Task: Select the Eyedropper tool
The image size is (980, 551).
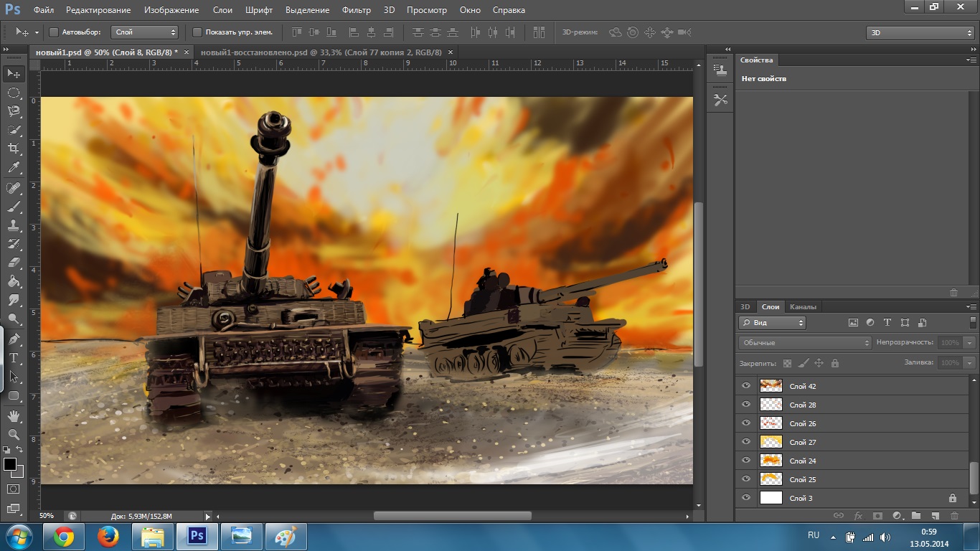Action: (14, 168)
